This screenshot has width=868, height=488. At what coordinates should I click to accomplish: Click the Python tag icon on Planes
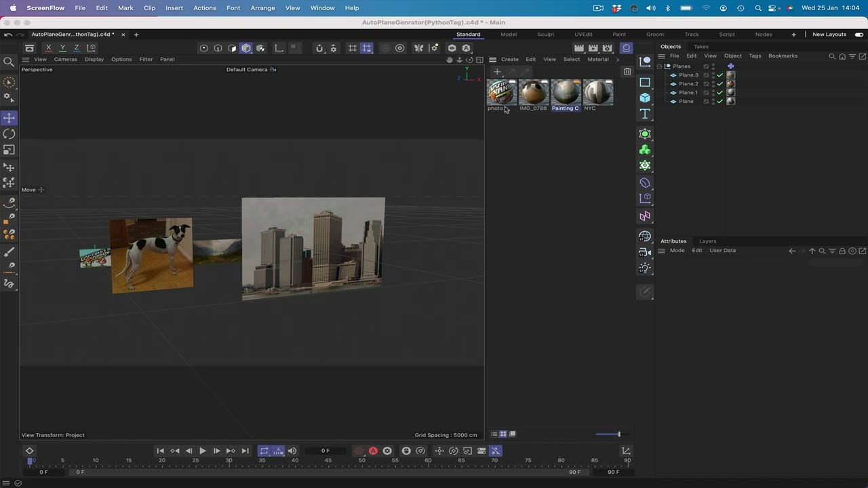pyautogui.click(x=730, y=66)
